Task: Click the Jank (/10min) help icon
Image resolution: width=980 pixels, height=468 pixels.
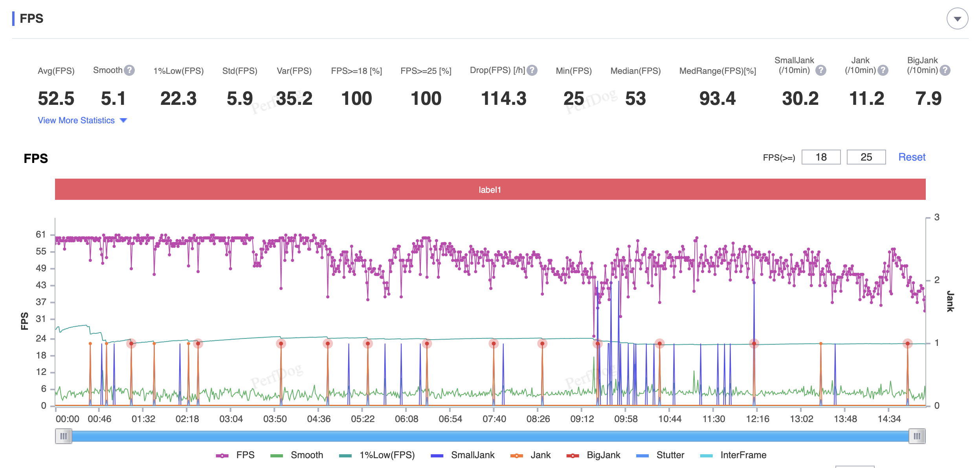Action: [x=883, y=70]
